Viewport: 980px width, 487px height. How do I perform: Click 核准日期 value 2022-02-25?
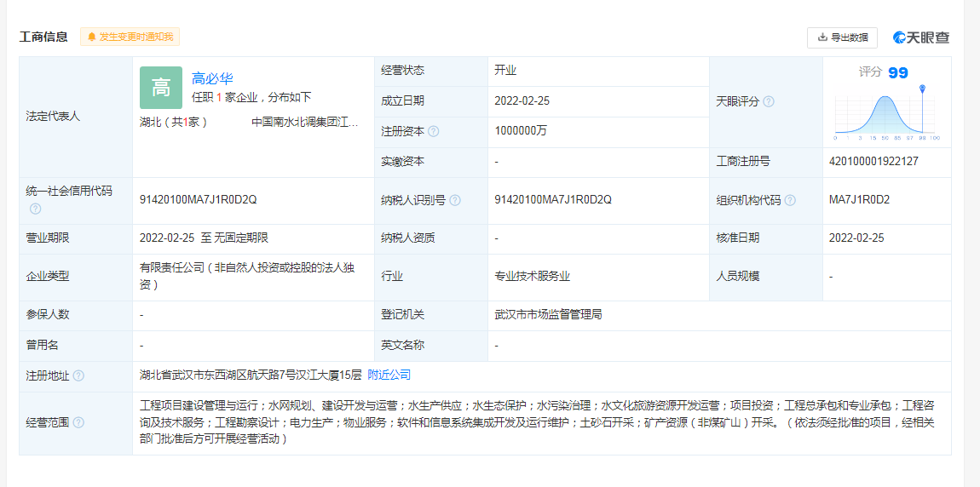[x=856, y=238]
